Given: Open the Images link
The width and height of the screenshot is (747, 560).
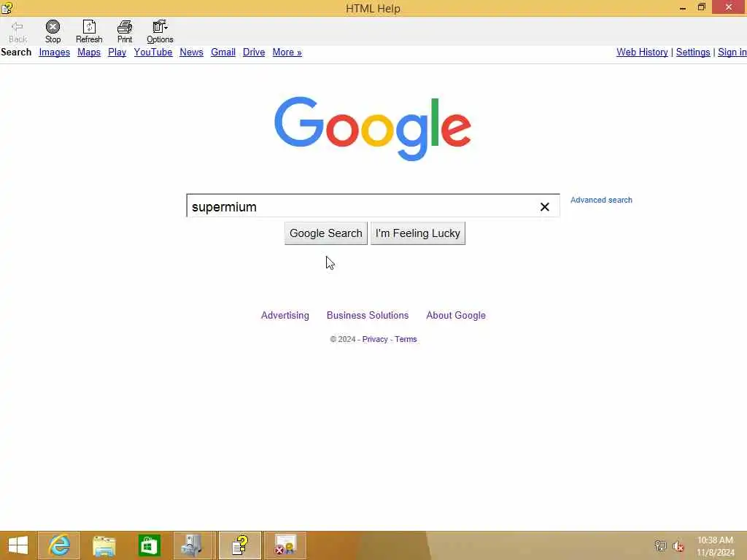Looking at the screenshot, I should tap(54, 52).
